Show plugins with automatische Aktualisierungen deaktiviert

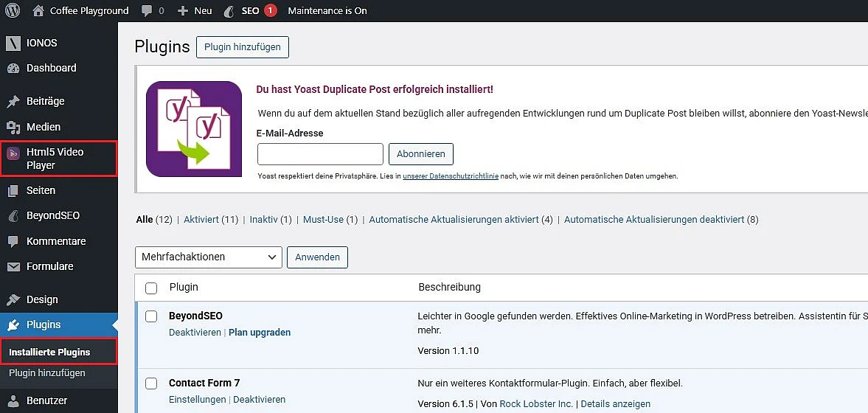tap(661, 219)
